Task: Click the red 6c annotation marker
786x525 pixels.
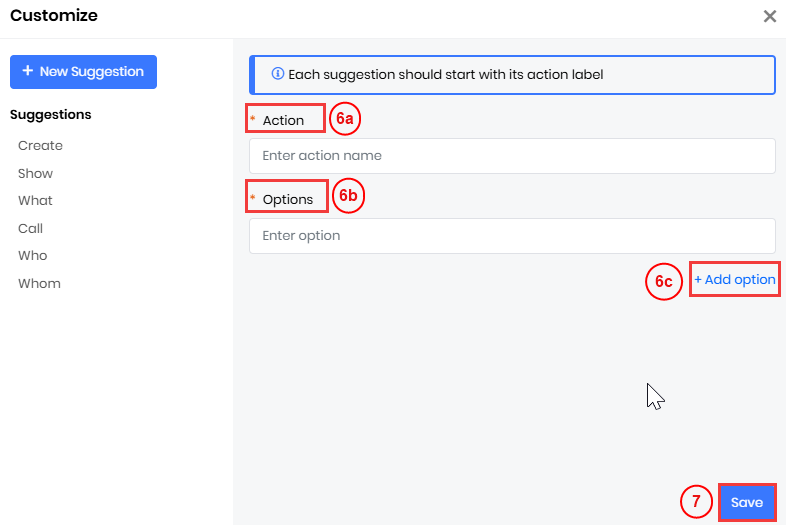Action: (663, 283)
